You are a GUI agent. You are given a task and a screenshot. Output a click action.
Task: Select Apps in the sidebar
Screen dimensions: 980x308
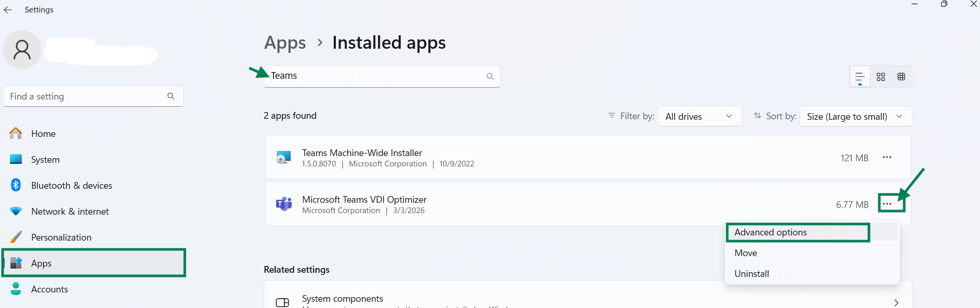coord(93,263)
